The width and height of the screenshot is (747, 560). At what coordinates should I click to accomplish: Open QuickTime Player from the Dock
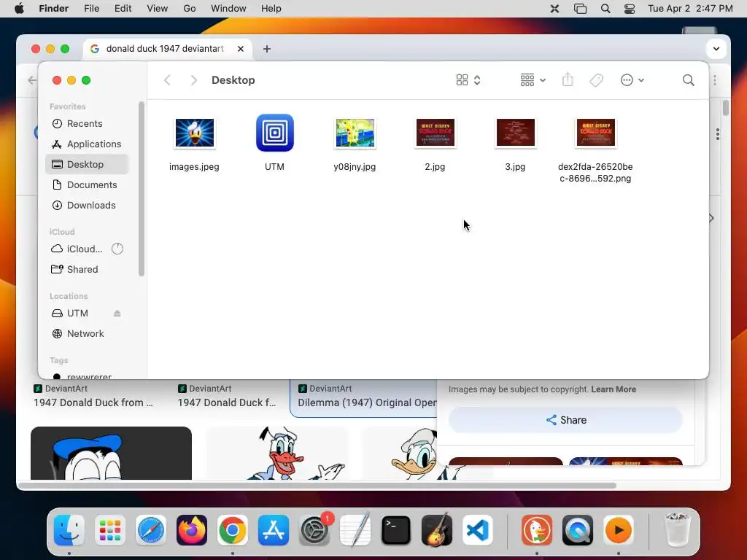(x=578, y=529)
